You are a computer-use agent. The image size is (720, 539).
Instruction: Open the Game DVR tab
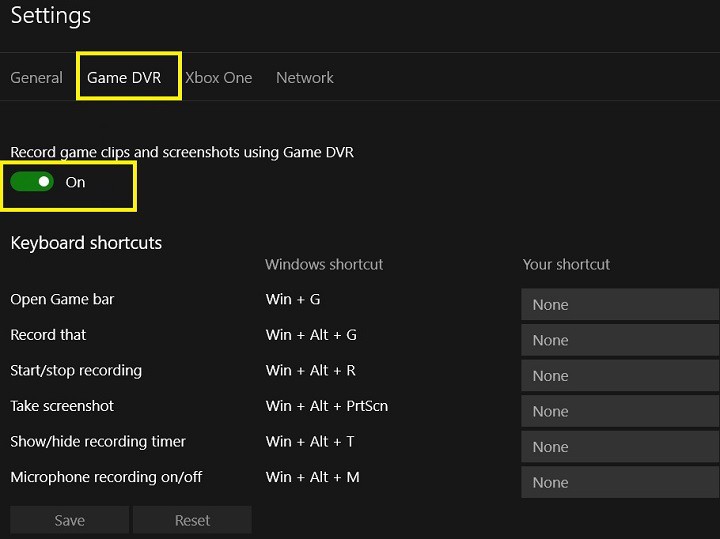pos(124,78)
